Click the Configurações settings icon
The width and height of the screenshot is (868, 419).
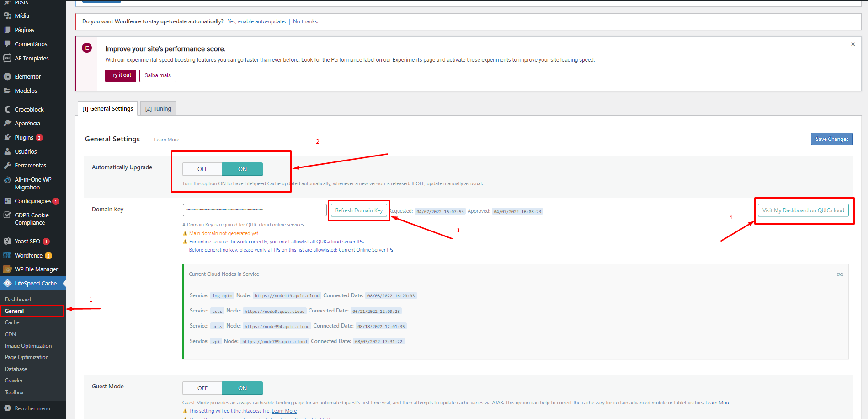[7, 201]
